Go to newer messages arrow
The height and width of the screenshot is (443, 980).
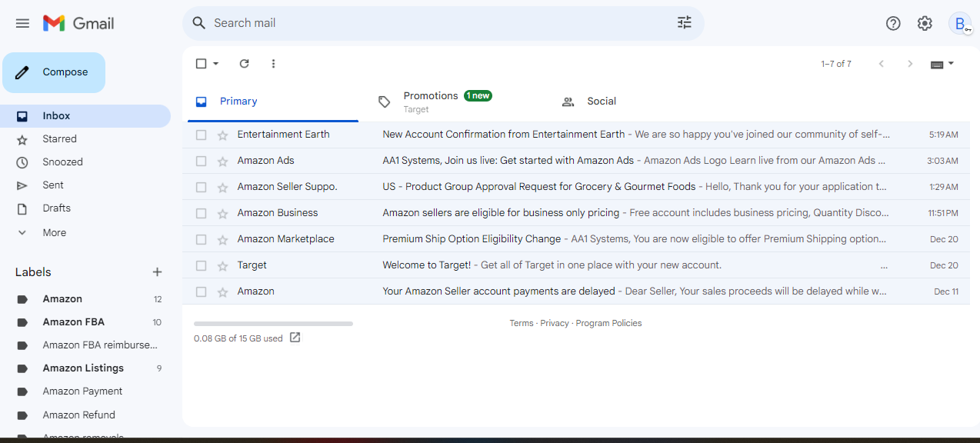click(882, 64)
